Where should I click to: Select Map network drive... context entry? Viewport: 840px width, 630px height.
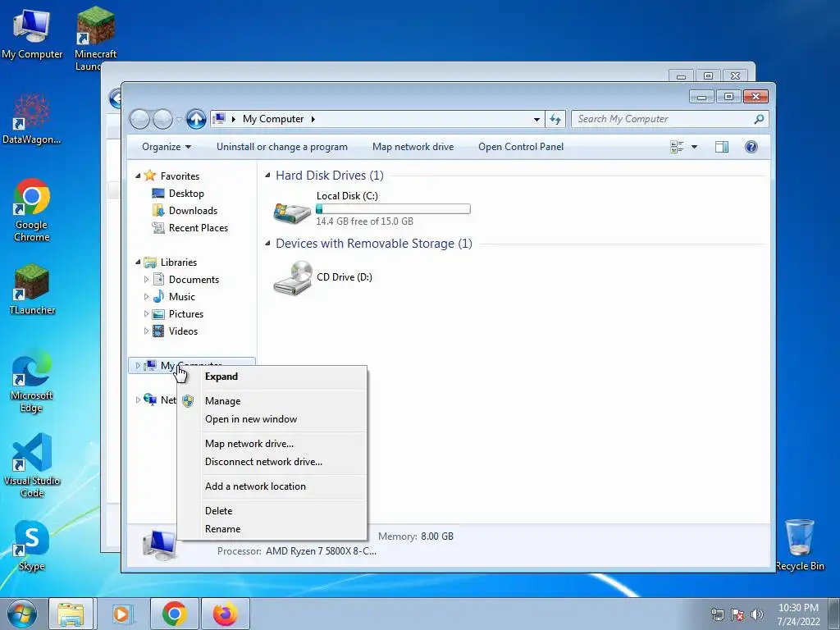(x=272, y=444)
